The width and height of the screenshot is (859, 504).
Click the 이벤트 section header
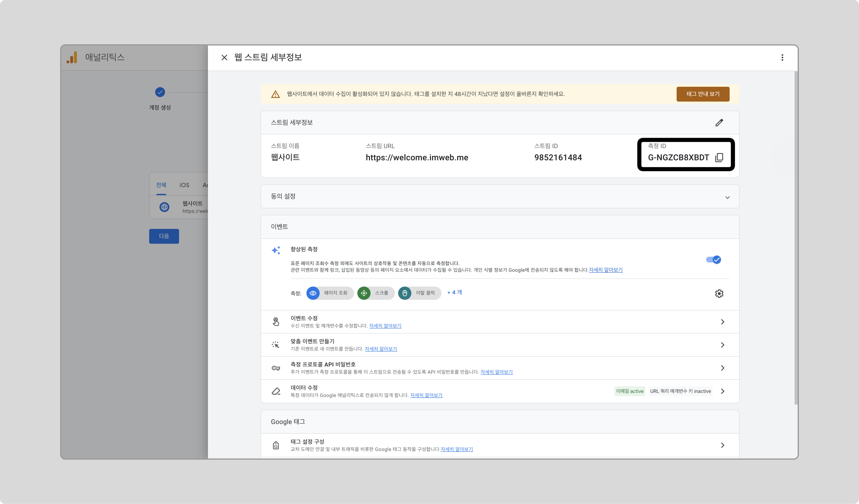coord(500,227)
